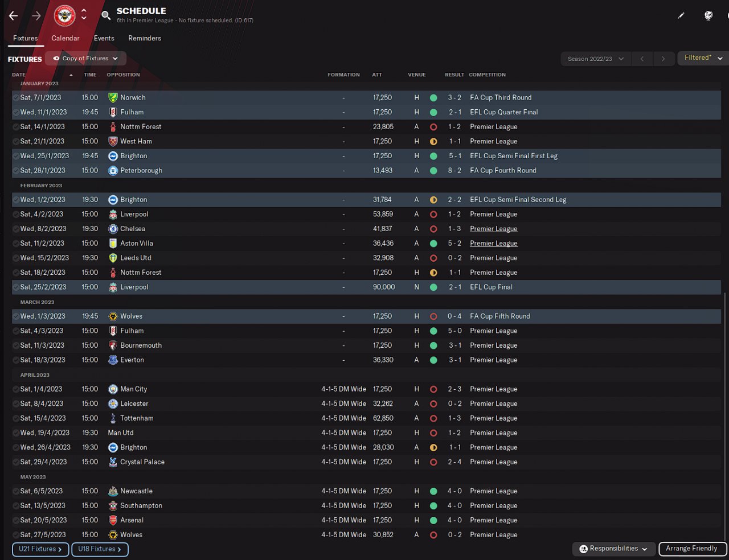729x560 pixels.
Task: Open the Copy of Fixtures view dropdown
Action: (x=85, y=59)
